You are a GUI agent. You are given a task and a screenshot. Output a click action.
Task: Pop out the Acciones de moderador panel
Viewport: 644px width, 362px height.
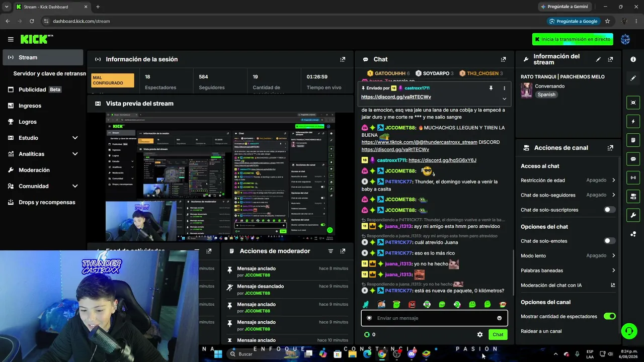[x=343, y=251]
